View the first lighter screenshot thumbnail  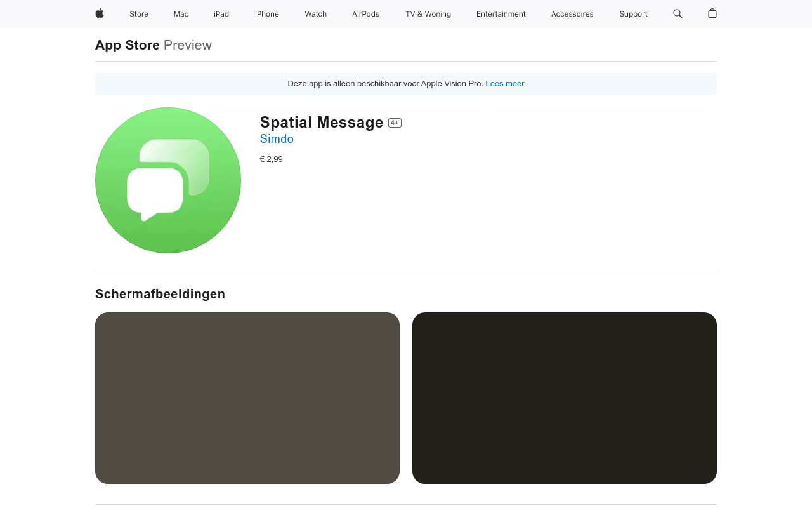coord(247,398)
